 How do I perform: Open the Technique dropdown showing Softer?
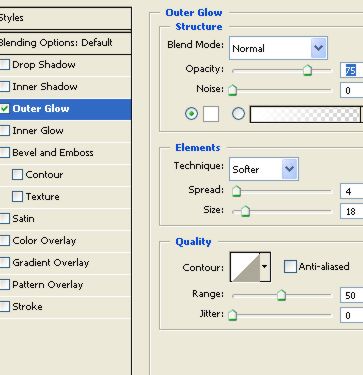pyautogui.click(x=264, y=169)
